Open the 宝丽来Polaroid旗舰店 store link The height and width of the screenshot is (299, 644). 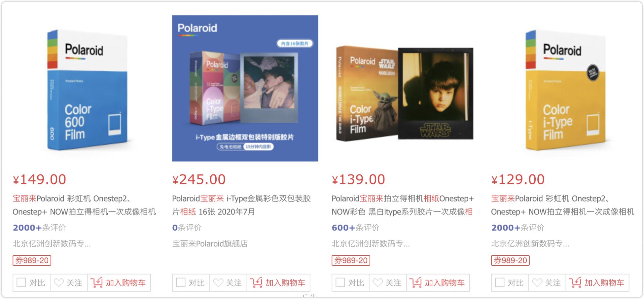pyautogui.click(x=210, y=244)
